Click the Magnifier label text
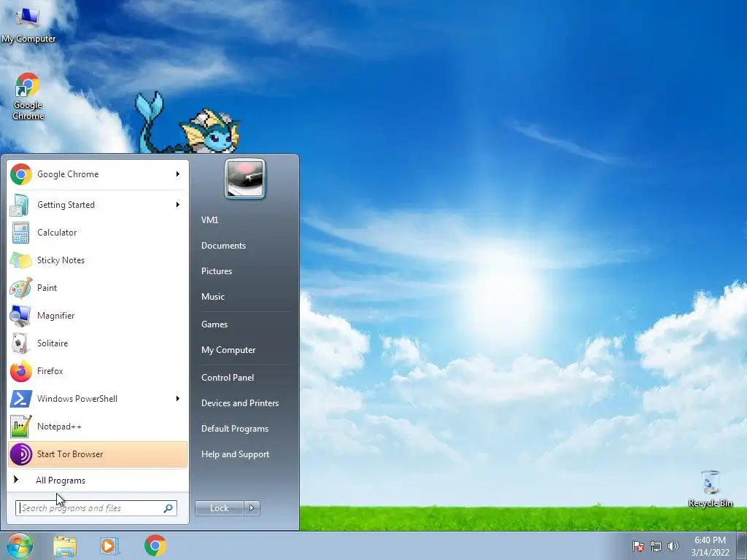 point(55,316)
